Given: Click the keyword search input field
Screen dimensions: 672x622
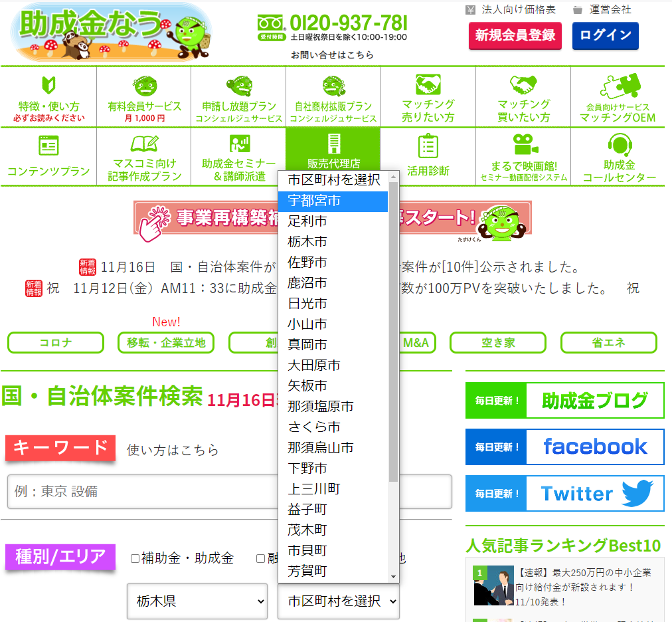Looking at the screenshot, I should 229,492.
